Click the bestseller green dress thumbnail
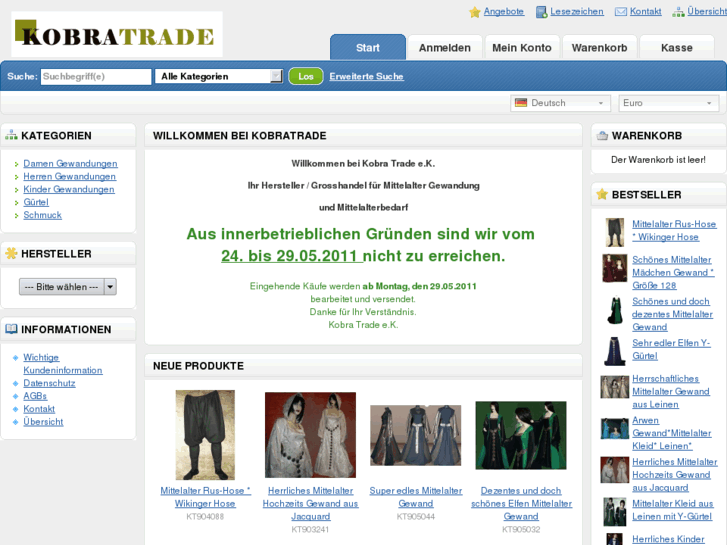 (615, 310)
